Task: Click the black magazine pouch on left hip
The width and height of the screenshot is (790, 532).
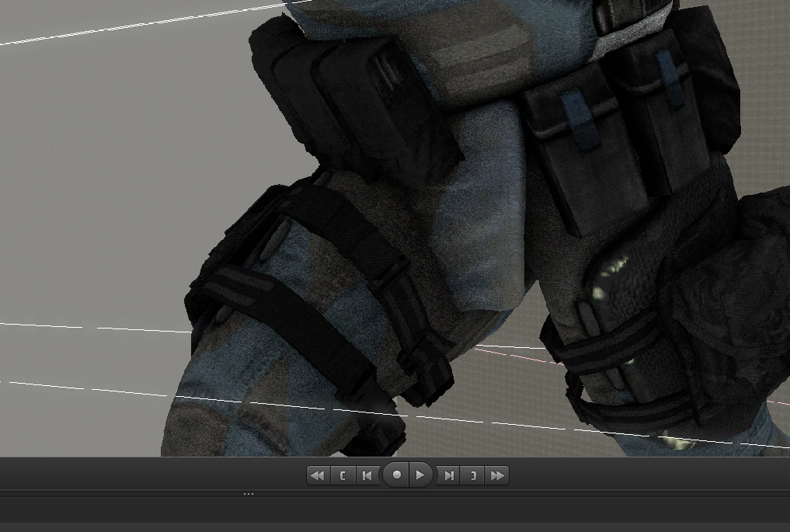Action: [353, 96]
